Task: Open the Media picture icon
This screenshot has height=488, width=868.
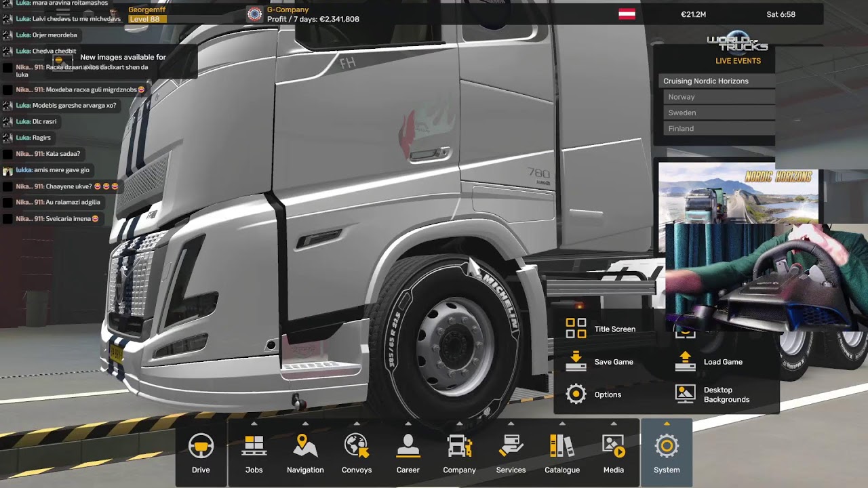Action: 614,446
